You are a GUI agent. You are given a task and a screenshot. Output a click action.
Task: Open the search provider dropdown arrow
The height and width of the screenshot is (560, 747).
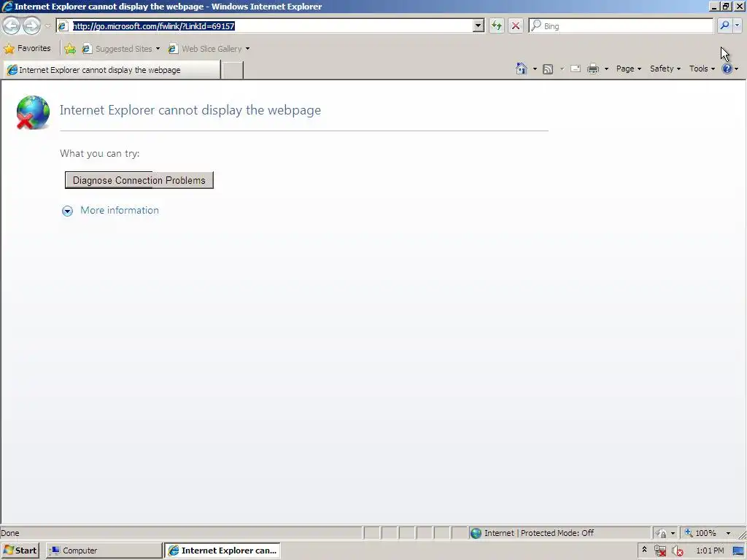click(x=737, y=26)
